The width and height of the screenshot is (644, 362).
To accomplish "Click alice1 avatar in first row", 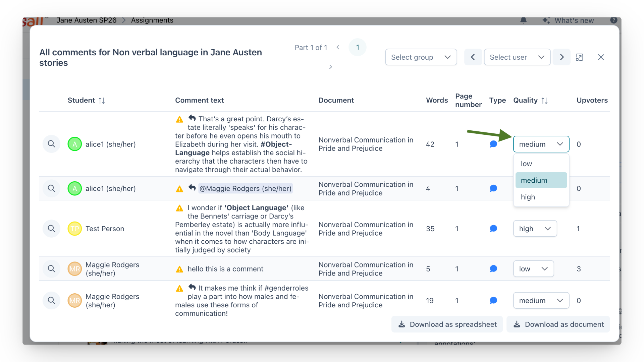I will click(75, 144).
